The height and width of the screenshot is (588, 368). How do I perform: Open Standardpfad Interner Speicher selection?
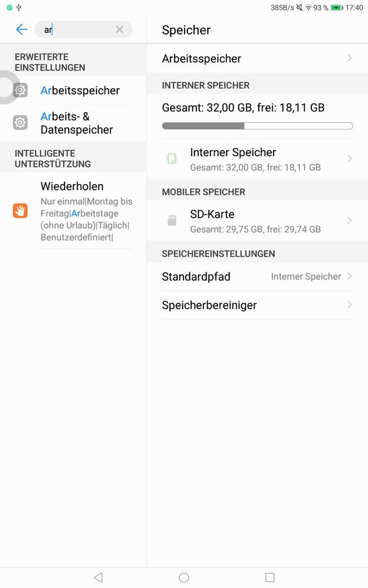(257, 277)
